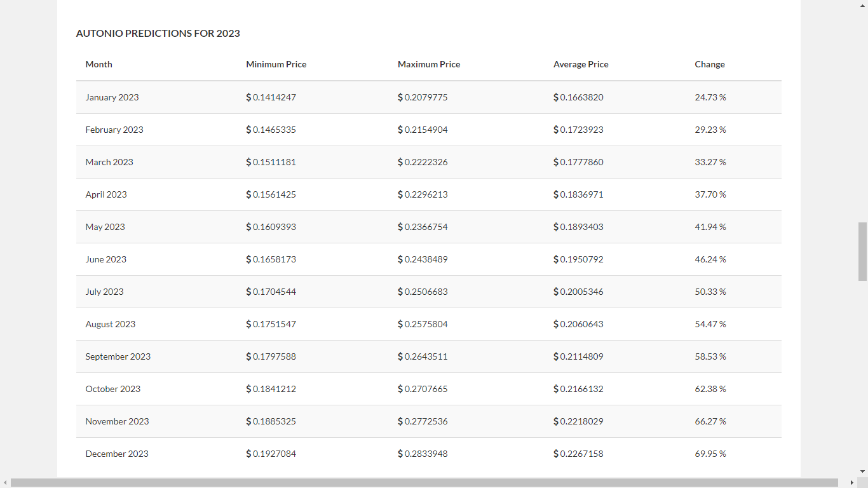
Task: Click July maximum price $0.2506683
Action: 423,292
